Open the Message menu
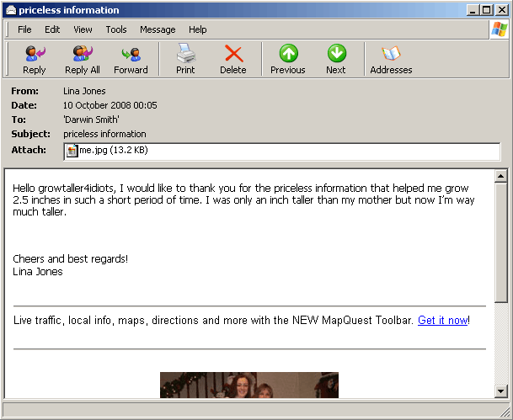 click(x=158, y=29)
